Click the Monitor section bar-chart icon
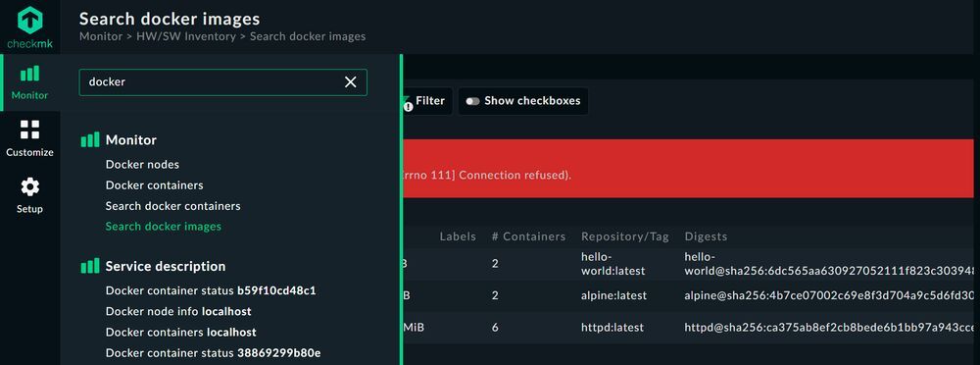The width and height of the screenshot is (980, 365). tap(90, 139)
